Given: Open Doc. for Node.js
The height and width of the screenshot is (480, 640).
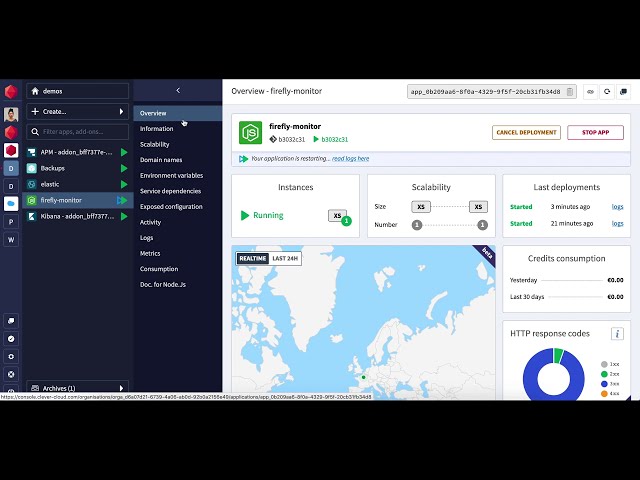Looking at the screenshot, I should pyautogui.click(x=162, y=284).
